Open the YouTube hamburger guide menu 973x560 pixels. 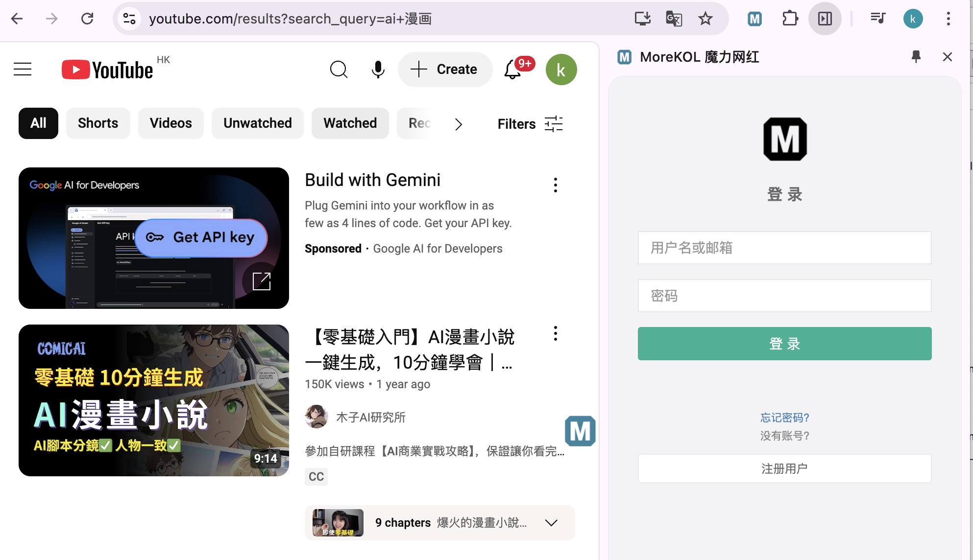pyautogui.click(x=23, y=70)
